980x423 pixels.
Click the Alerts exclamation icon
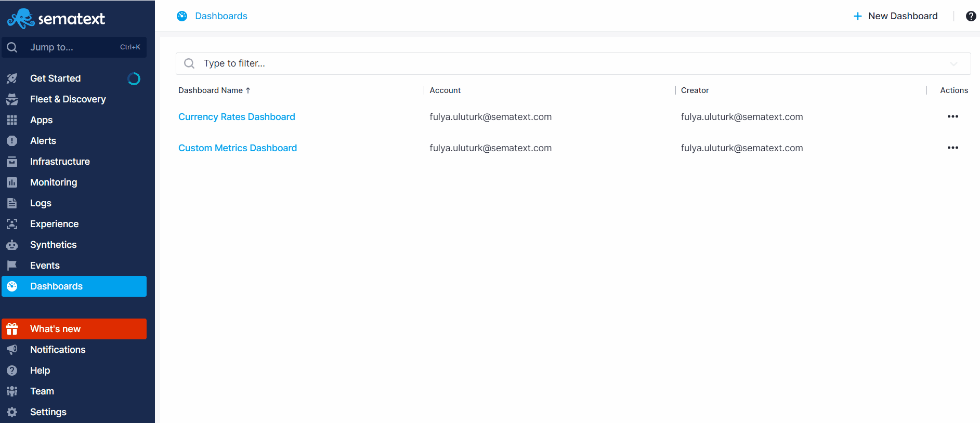pos(12,141)
